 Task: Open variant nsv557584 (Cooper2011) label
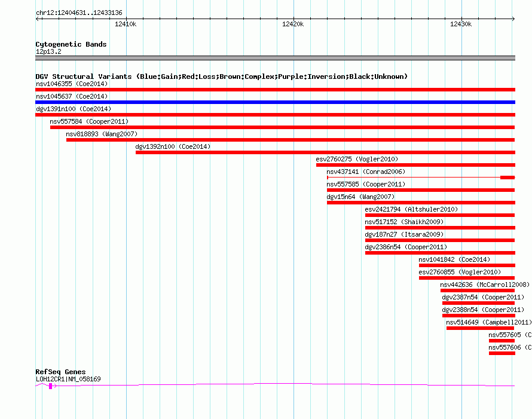tap(89, 121)
